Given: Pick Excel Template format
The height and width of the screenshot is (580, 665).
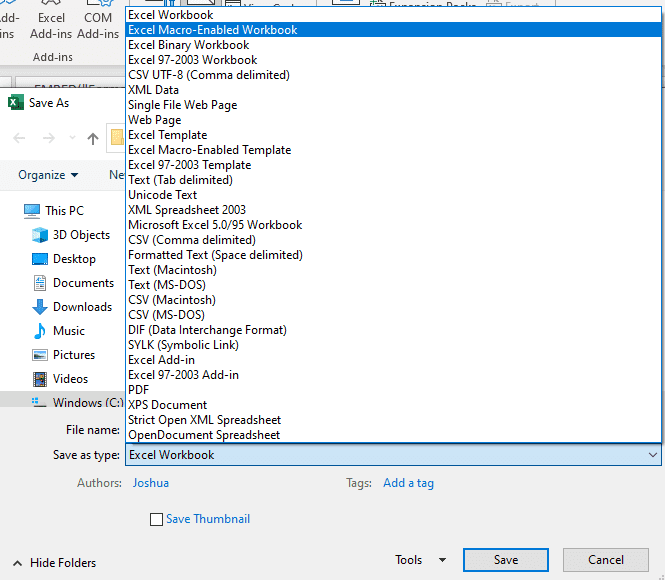Looking at the screenshot, I should (x=394, y=135).
